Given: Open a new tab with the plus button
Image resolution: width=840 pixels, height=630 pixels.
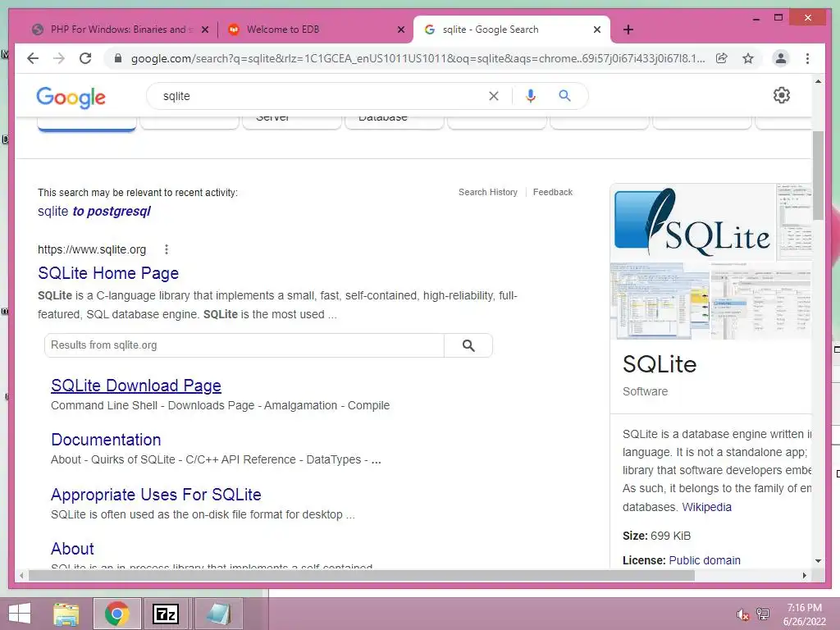Looking at the screenshot, I should pyautogui.click(x=628, y=30).
